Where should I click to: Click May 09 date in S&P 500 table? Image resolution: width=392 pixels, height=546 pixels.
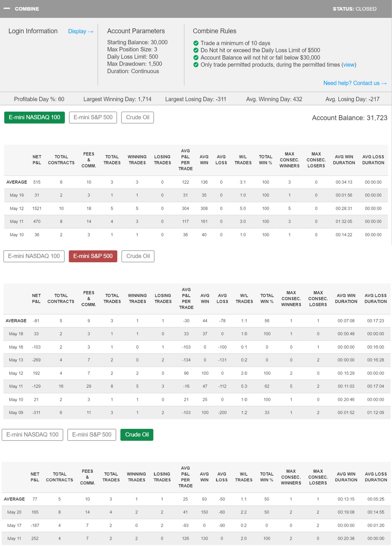(x=16, y=413)
